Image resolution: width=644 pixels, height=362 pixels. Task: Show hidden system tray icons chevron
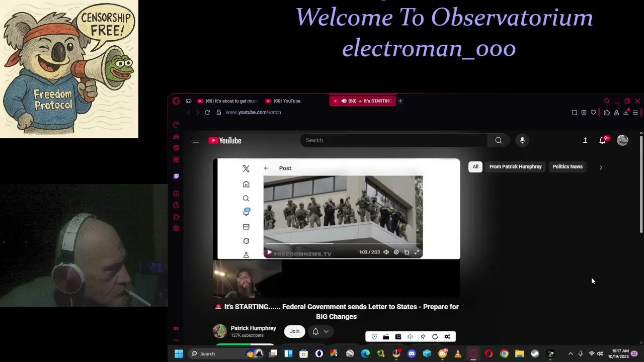tap(571, 354)
